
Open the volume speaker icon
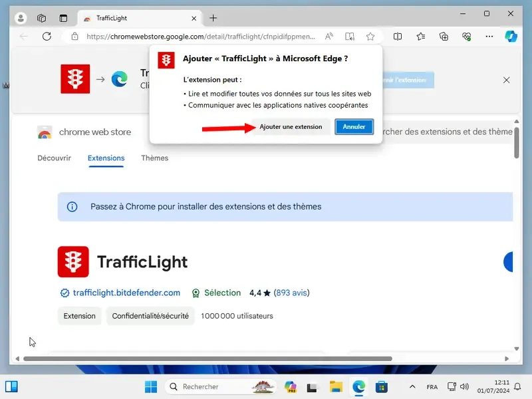(464, 386)
